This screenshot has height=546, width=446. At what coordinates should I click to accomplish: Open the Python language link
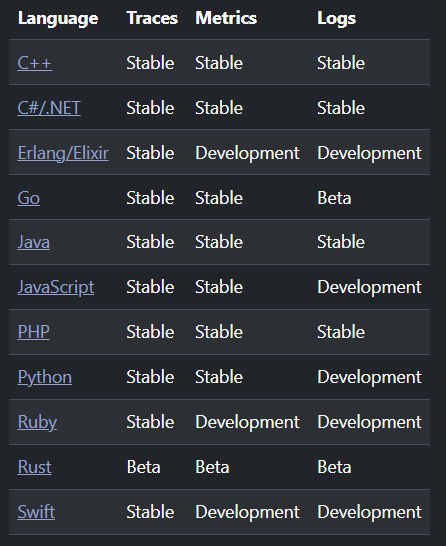pyautogui.click(x=45, y=377)
